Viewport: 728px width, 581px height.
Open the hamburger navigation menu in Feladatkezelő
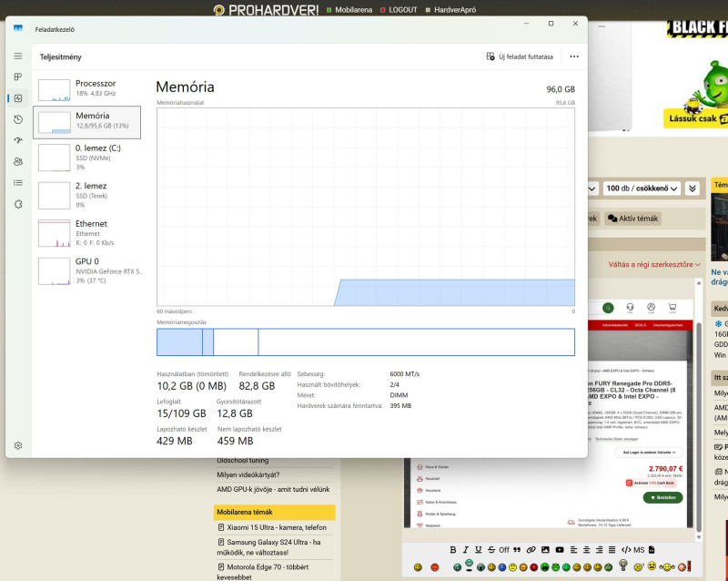point(18,56)
